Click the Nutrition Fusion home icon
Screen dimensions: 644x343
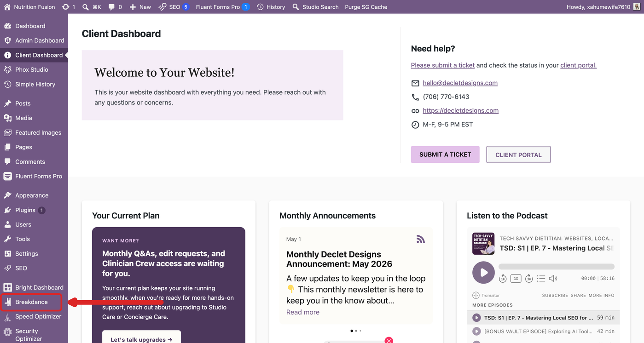point(7,7)
